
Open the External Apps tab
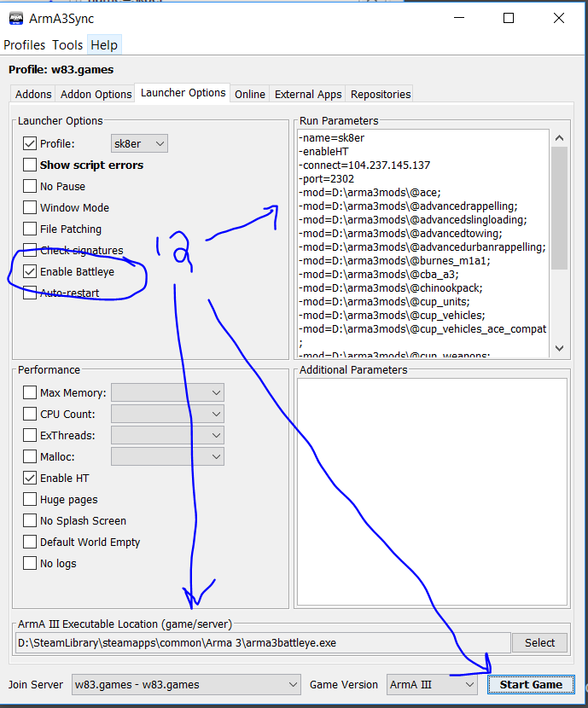point(308,94)
